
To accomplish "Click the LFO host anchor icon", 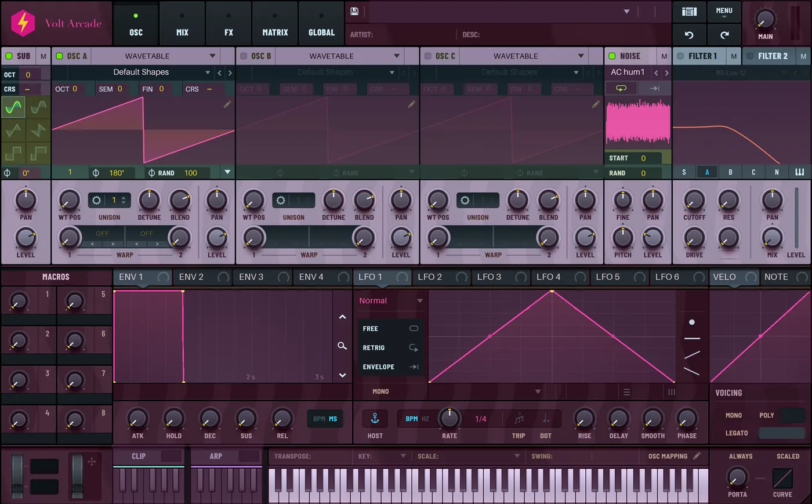I will click(x=375, y=418).
